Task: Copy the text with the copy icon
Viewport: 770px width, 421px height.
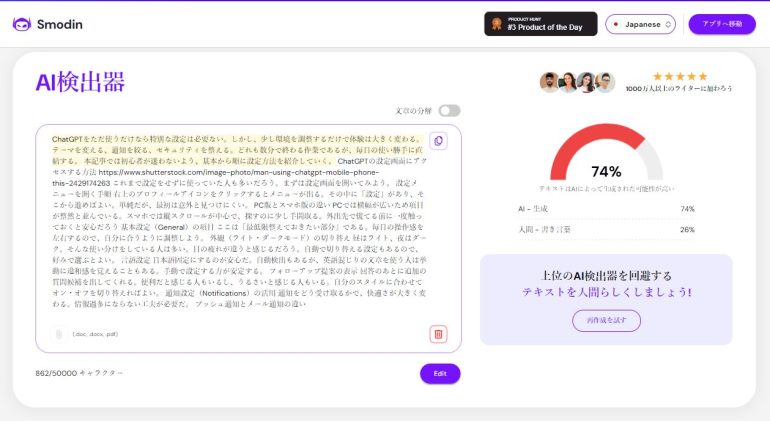Action: coord(438,141)
